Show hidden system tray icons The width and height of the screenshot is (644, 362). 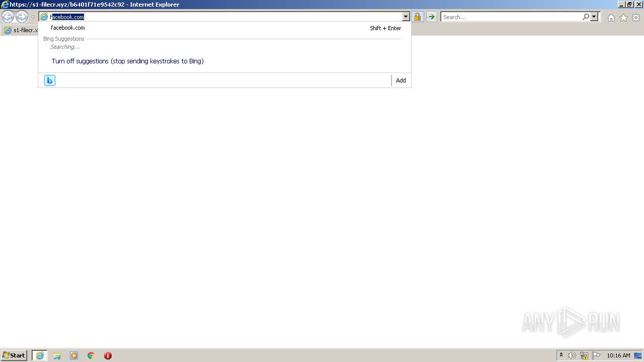(561, 355)
